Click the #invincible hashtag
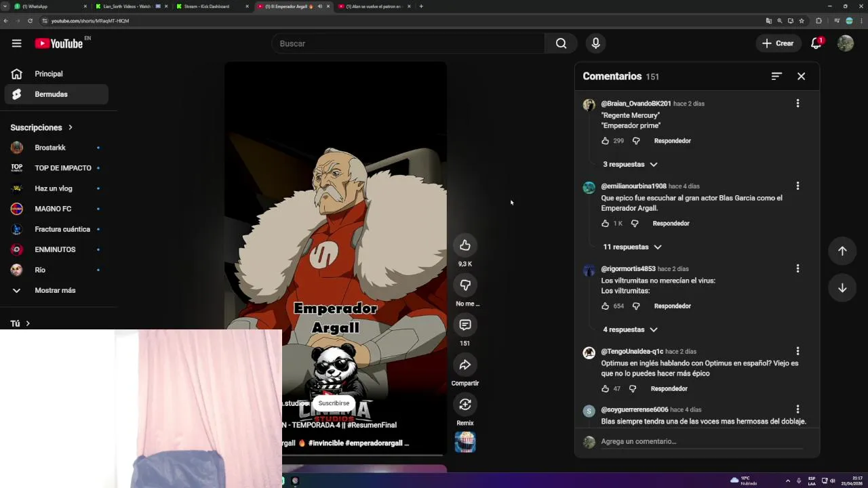 (325, 443)
